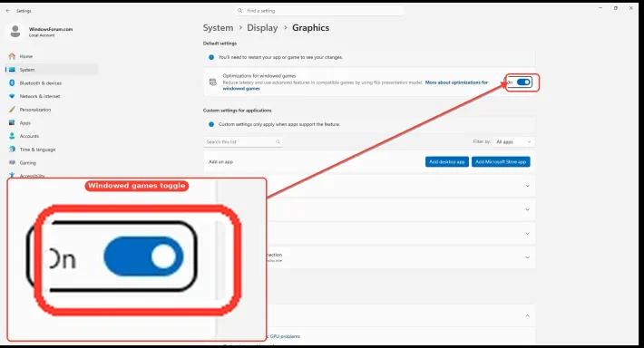Click the info icon beside custom settings notice
Image resolution: width=644 pixels, height=348 pixels.
click(211, 124)
